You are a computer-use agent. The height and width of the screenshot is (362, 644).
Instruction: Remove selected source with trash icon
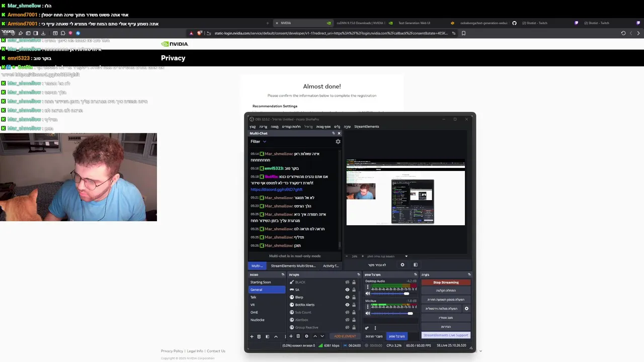(x=298, y=336)
